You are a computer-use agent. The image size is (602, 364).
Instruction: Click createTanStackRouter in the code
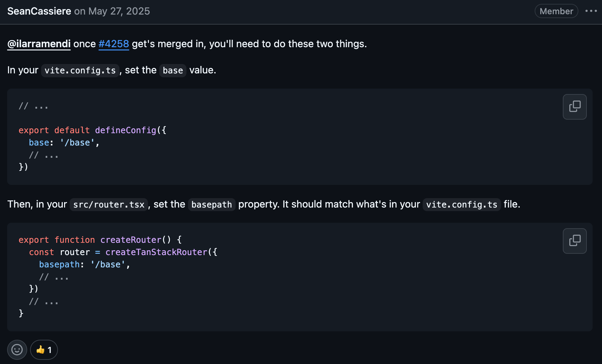click(156, 252)
